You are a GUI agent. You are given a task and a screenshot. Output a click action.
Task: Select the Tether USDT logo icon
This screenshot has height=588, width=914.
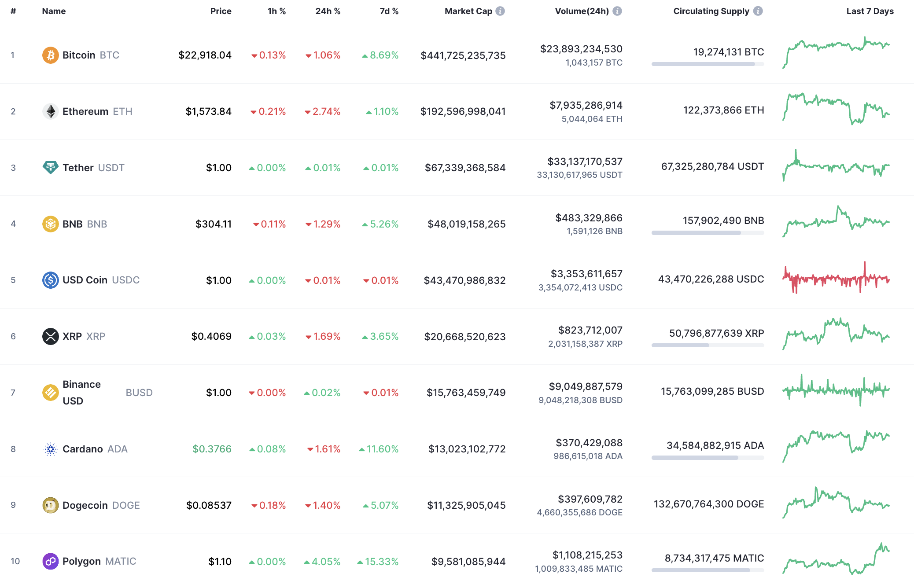tap(50, 167)
